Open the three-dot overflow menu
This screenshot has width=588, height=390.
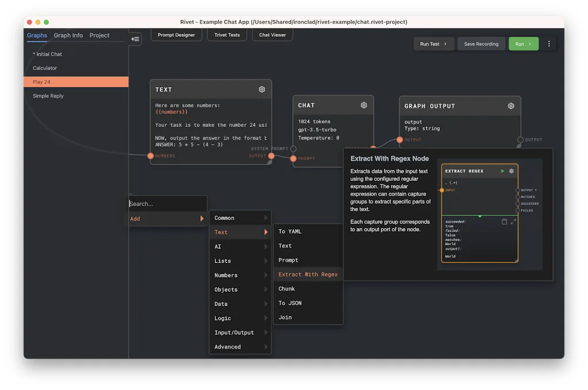click(548, 44)
